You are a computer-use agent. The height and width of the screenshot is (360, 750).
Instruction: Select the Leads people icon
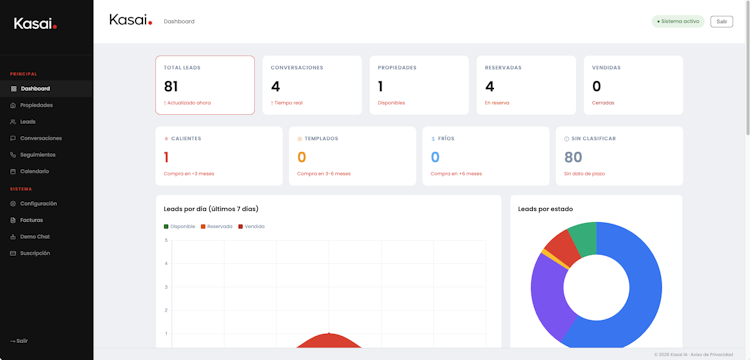(x=13, y=122)
